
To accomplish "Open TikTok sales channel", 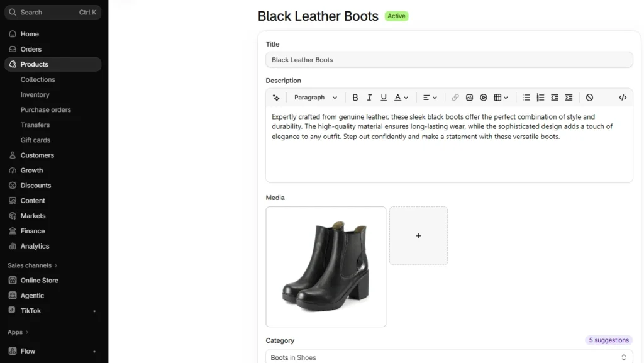I will tap(53, 311).
